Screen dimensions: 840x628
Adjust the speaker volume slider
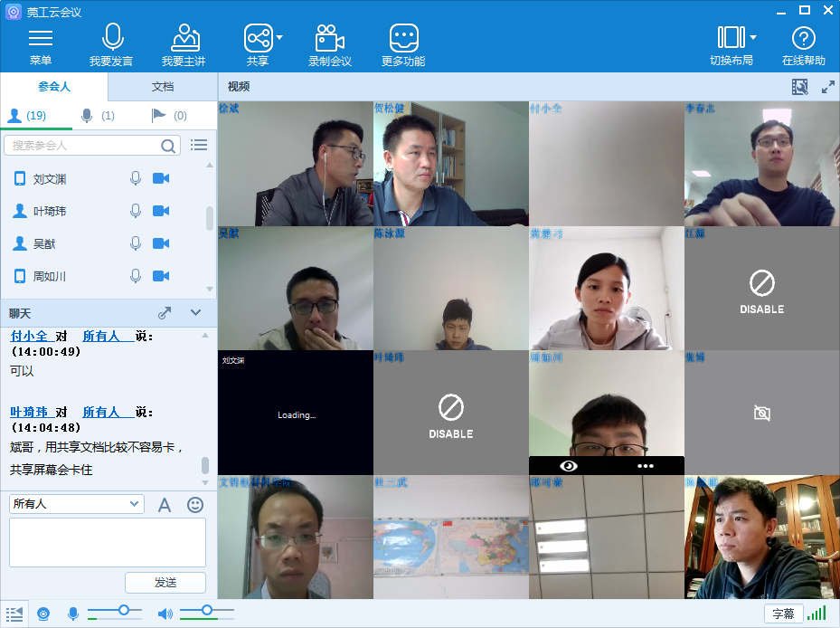point(207,610)
